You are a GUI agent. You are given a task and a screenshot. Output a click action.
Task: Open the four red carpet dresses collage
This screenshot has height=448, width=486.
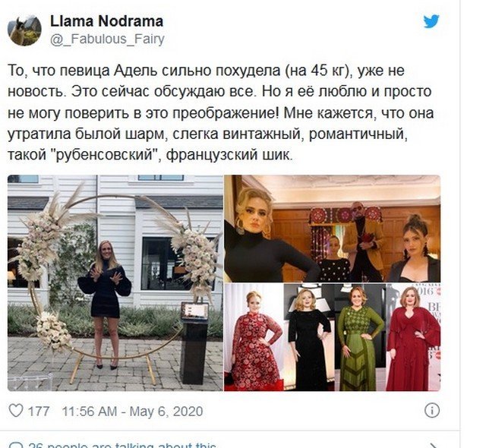click(332, 337)
